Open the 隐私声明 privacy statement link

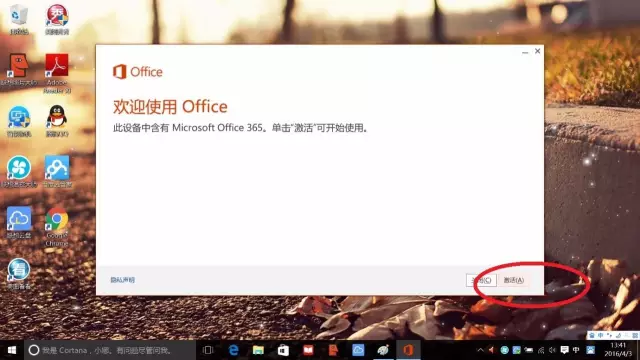(122, 280)
